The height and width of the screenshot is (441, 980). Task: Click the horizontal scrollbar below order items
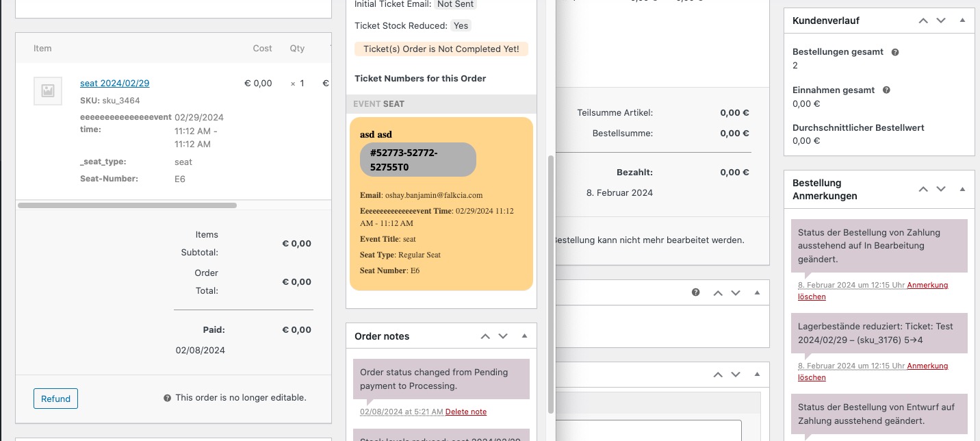point(127,205)
